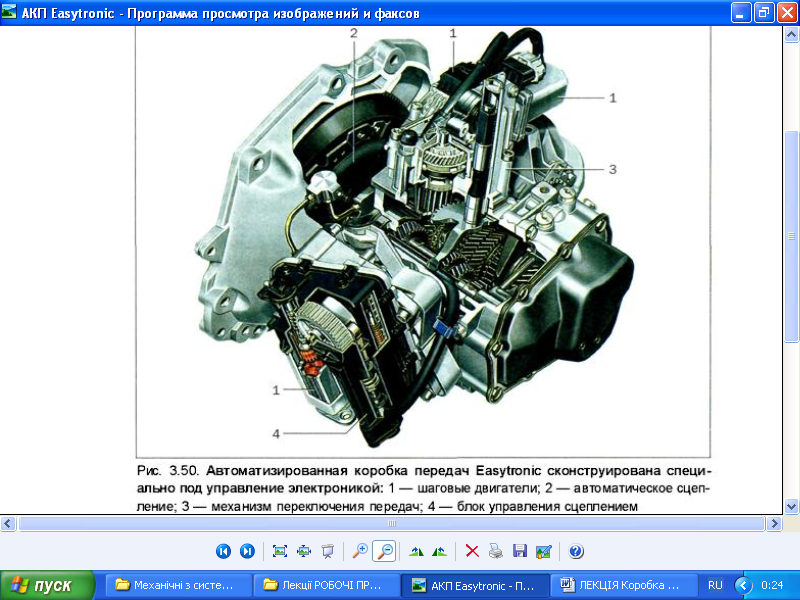Close the image viewer window

point(787,13)
